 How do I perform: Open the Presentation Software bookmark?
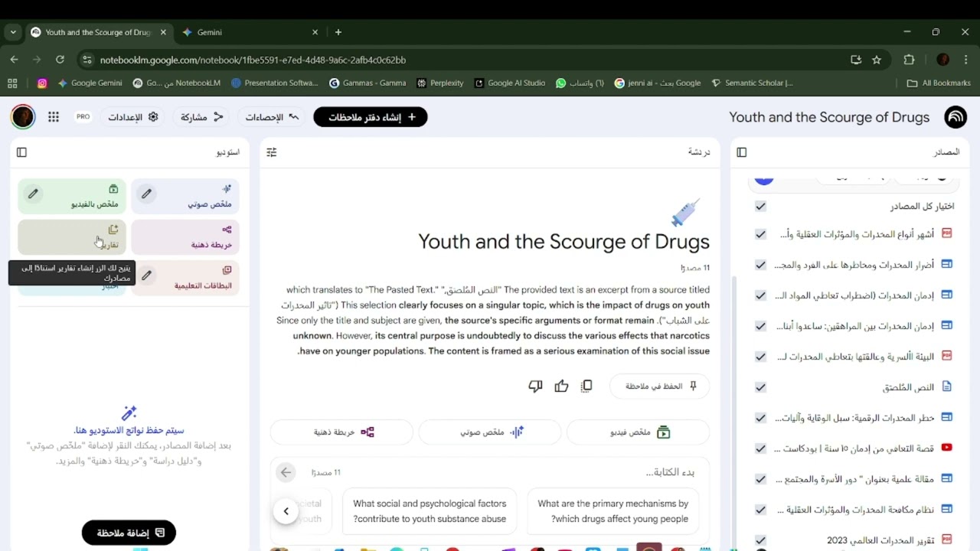pos(275,83)
